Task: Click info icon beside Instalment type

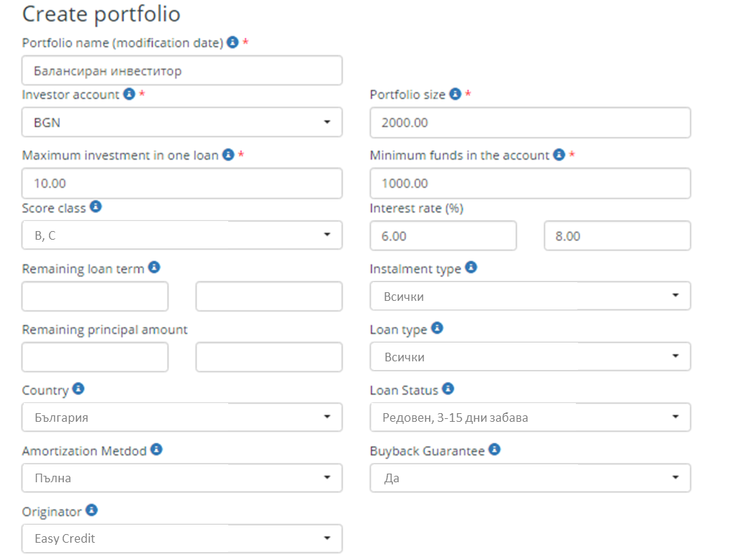Action: click(471, 268)
